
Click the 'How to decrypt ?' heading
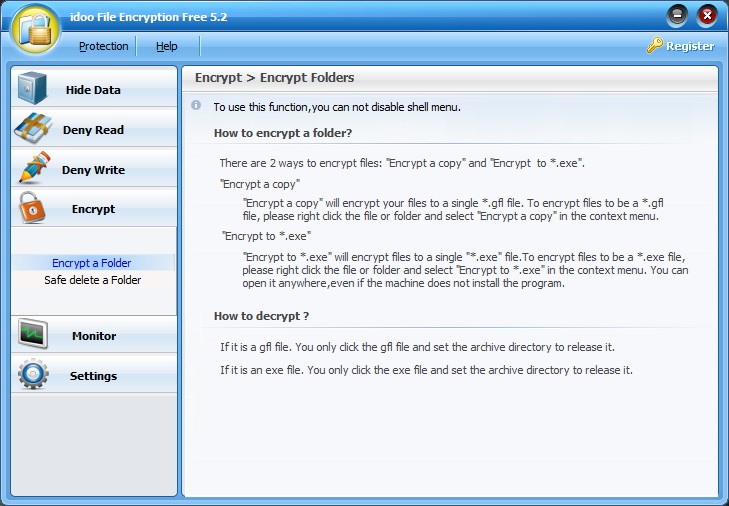pyautogui.click(x=261, y=316)
